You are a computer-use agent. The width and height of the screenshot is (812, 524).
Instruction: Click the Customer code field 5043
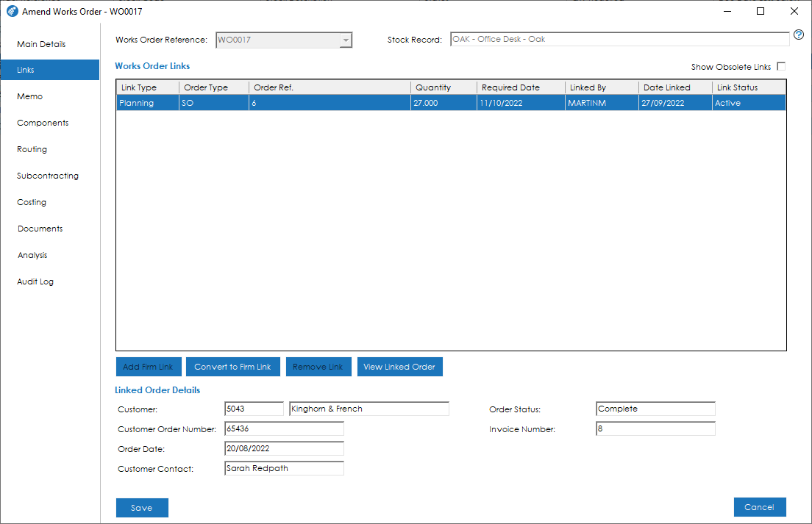coord(254,409)
